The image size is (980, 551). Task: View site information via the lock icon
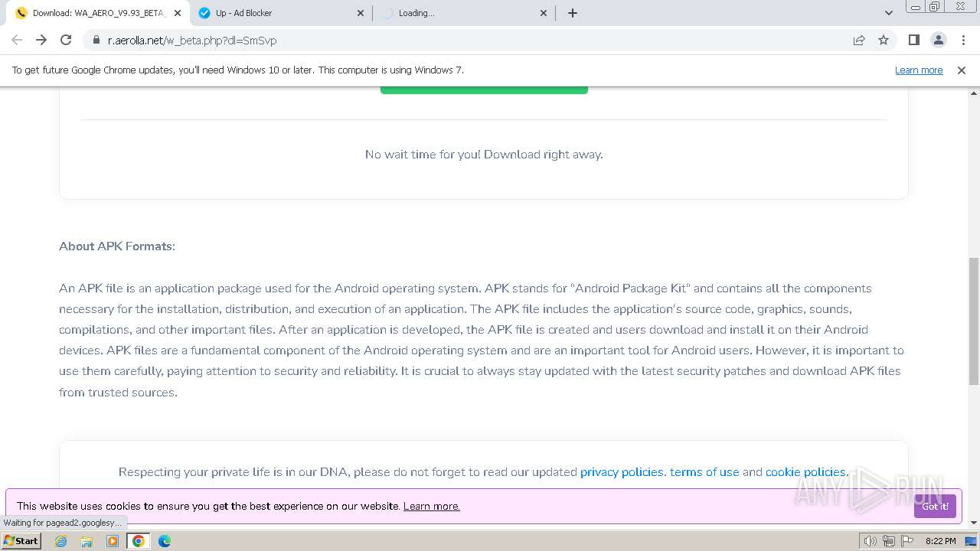96,41
